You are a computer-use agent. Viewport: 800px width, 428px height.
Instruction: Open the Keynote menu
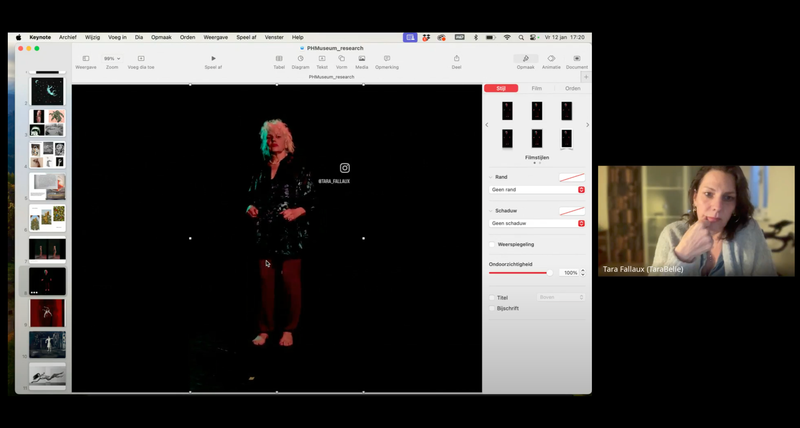pos(40,37)
